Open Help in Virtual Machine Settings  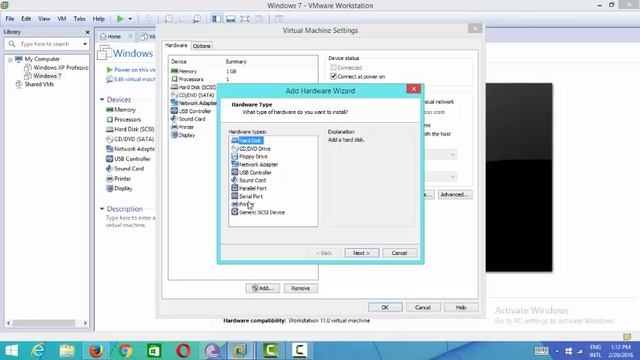(461, 307)
